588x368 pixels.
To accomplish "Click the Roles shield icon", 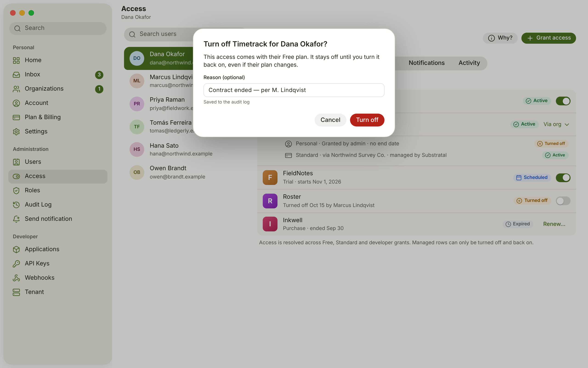I will coord(16,191).
